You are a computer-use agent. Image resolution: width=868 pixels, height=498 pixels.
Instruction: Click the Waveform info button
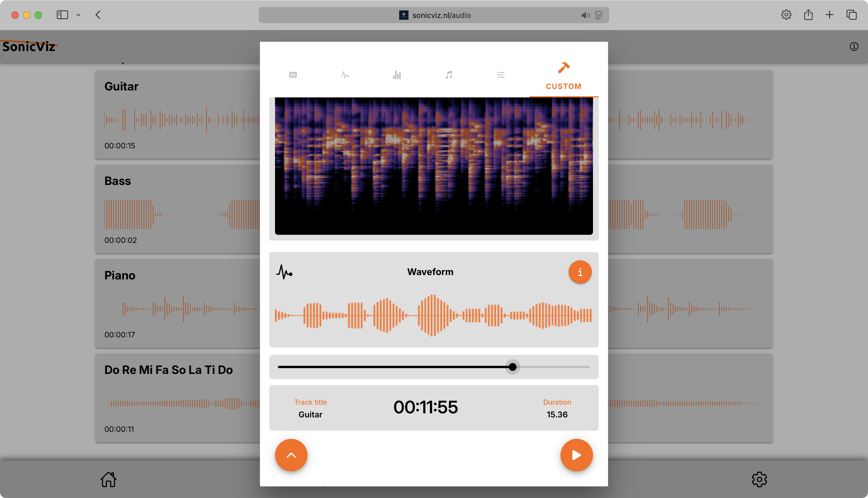tap(580, 272)
